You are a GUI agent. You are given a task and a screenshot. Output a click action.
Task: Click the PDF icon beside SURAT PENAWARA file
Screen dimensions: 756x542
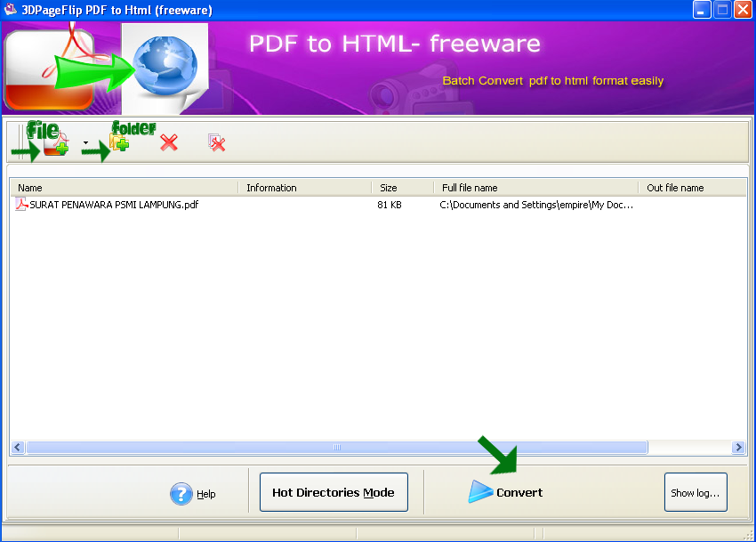21,205
